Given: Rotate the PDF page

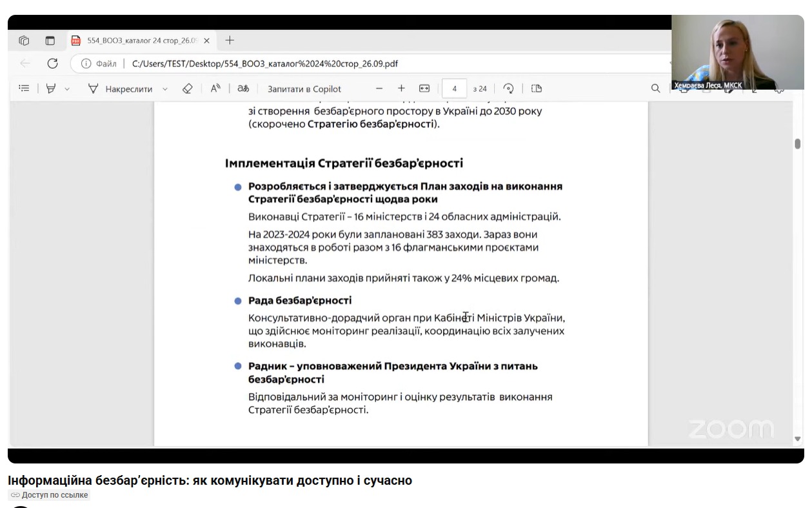Looking at the screenshot, I should coord(508,88).
